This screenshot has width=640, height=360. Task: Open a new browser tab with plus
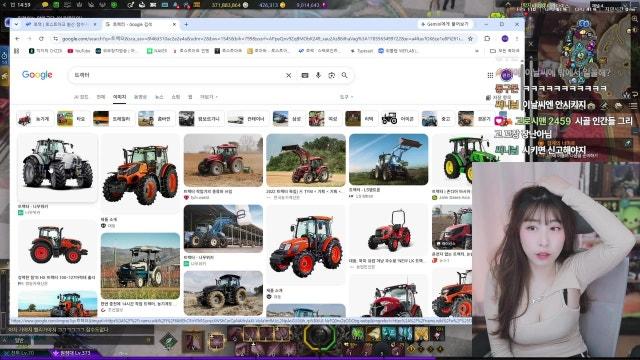tap(186, 24)
